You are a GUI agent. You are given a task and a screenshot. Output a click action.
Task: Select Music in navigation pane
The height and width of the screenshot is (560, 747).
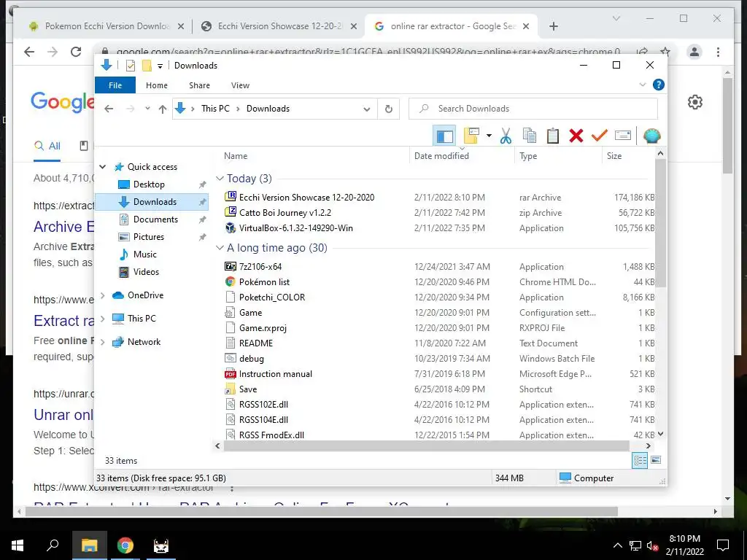pyautogui.click(x=145, y=254)
